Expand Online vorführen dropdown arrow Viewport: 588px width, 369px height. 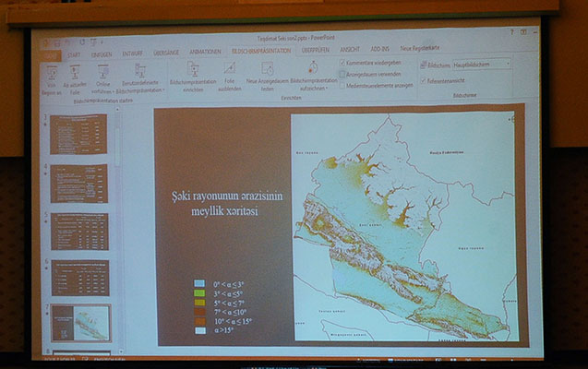(114, 92)
